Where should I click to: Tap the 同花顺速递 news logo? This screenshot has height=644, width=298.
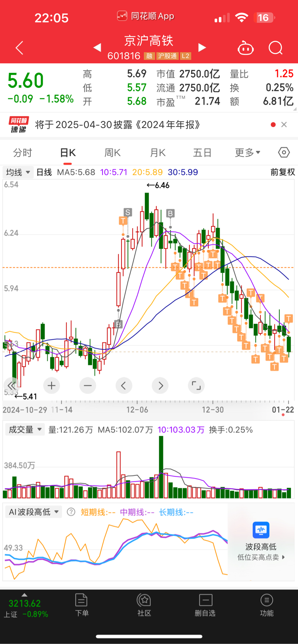click(19, 125)
